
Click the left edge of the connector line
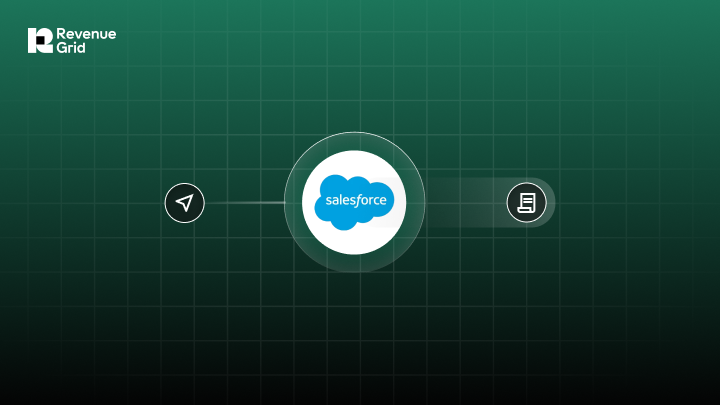(x=208, y=203)
